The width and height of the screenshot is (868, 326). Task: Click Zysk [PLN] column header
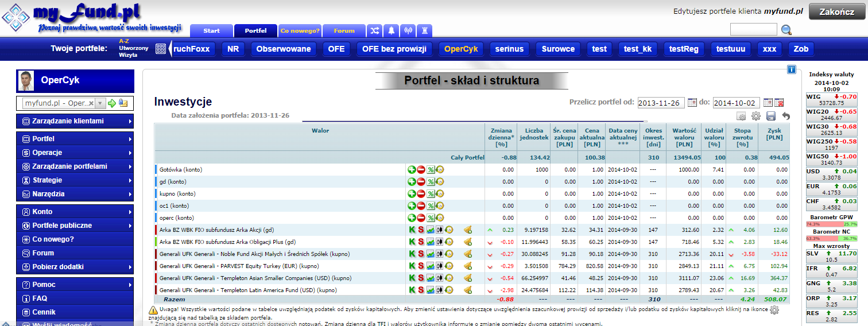click(774, 134)
